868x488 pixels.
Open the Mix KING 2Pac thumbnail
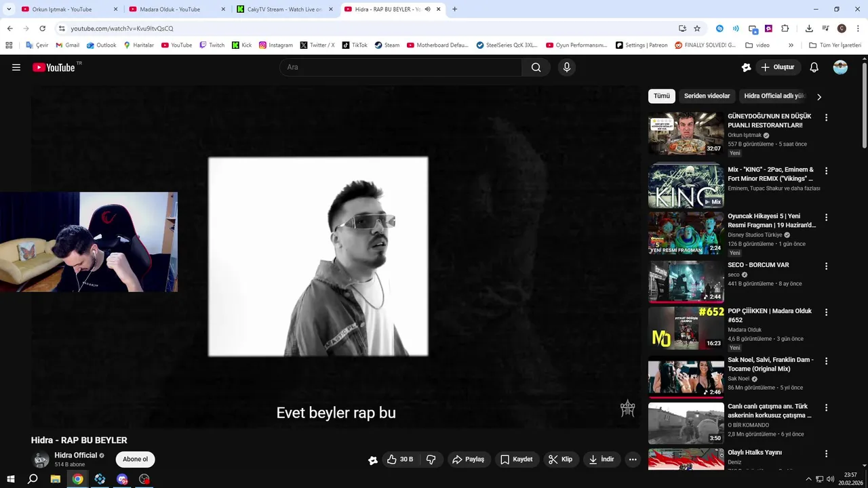686,185
